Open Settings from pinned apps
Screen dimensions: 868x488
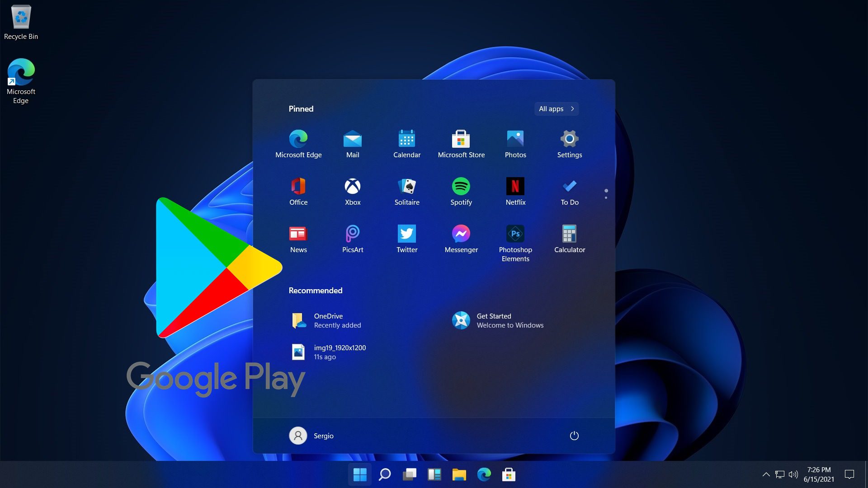click(570, 144)
